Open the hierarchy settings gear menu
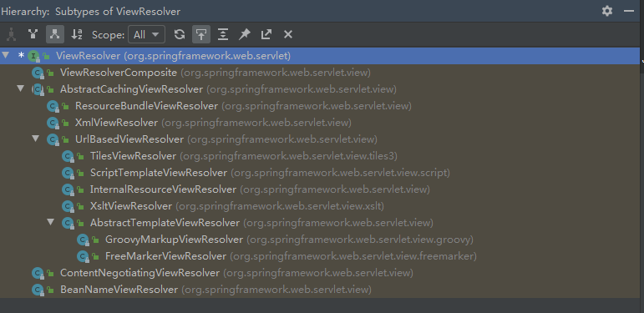Screen dimensions: 644x313 click(607, 11)
